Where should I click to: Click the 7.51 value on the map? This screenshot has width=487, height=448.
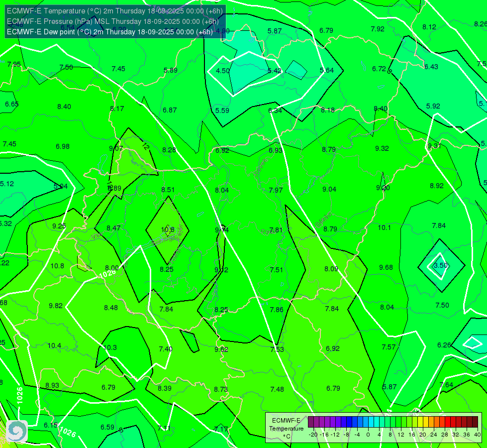click(277, 269)
